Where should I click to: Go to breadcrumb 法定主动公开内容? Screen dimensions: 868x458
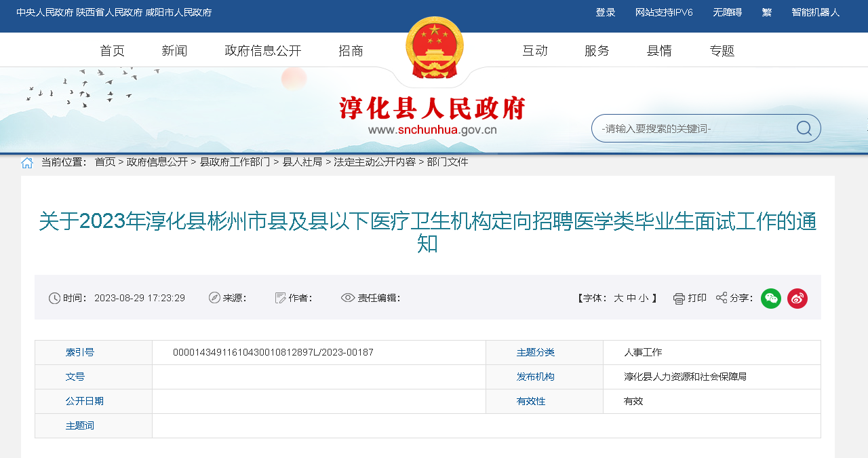pyautogui.click(x=374, y=162)
